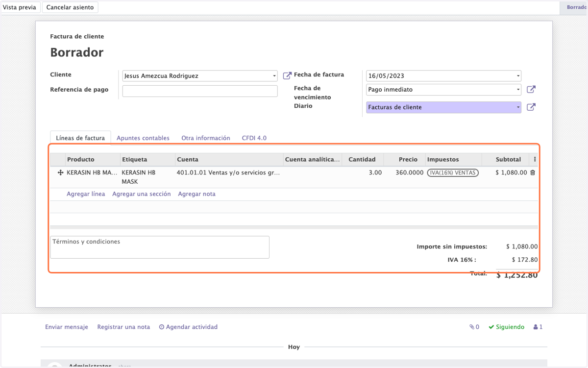Select the CFDI 4.0 tab
The width and height of the screenshot is (588, 368).
pos(254,138)
